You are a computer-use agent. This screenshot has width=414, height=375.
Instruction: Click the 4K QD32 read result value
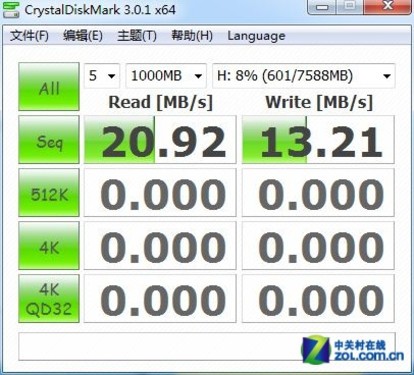tap(160, 299)
